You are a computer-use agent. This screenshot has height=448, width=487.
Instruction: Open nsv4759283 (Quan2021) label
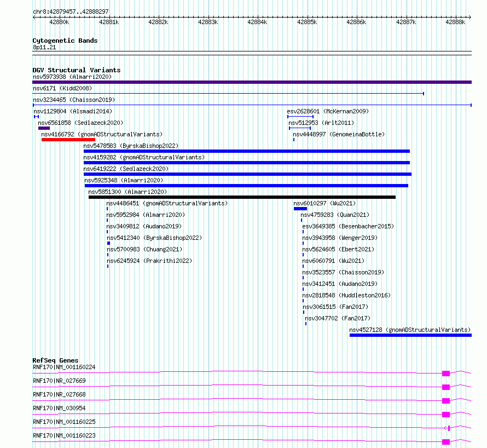coord(335,215)
